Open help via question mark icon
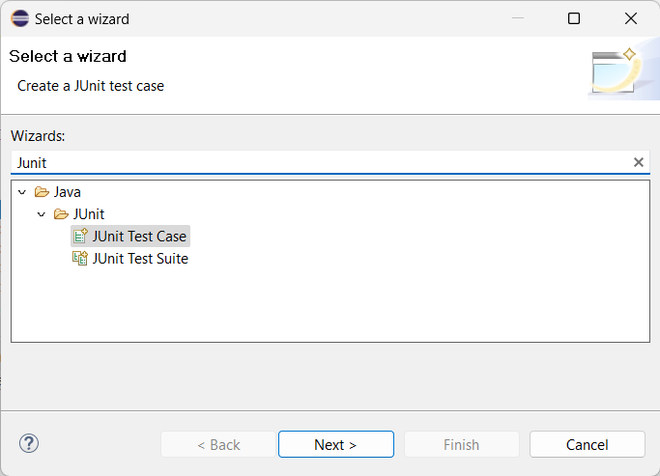The height and width of the screenshot is (476, 660). tap(29, 443)
